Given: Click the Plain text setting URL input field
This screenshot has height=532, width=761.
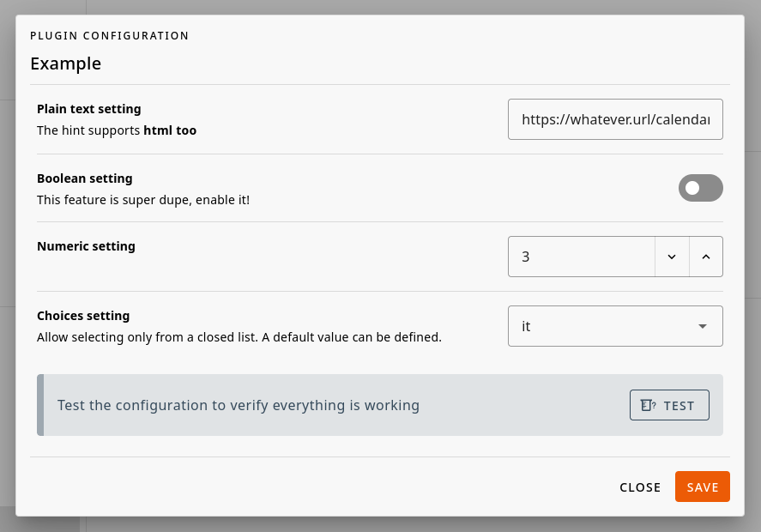Looking at the screenshot, I should tap(615, 119).
